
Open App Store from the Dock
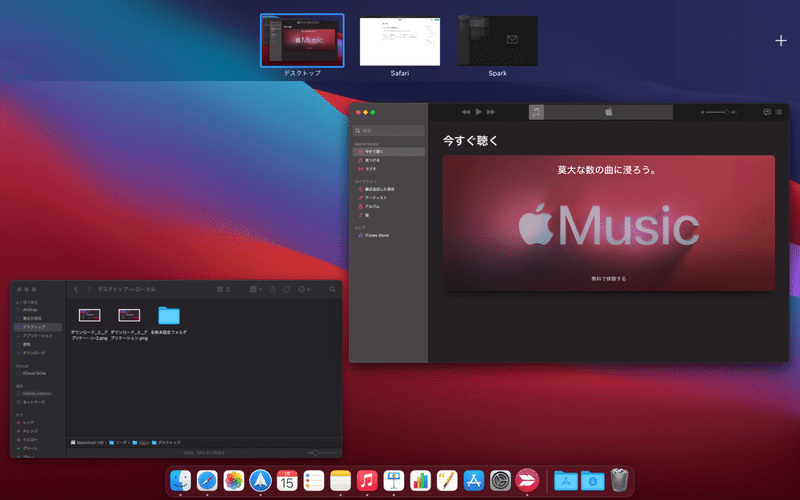click(x=473, y=481)
